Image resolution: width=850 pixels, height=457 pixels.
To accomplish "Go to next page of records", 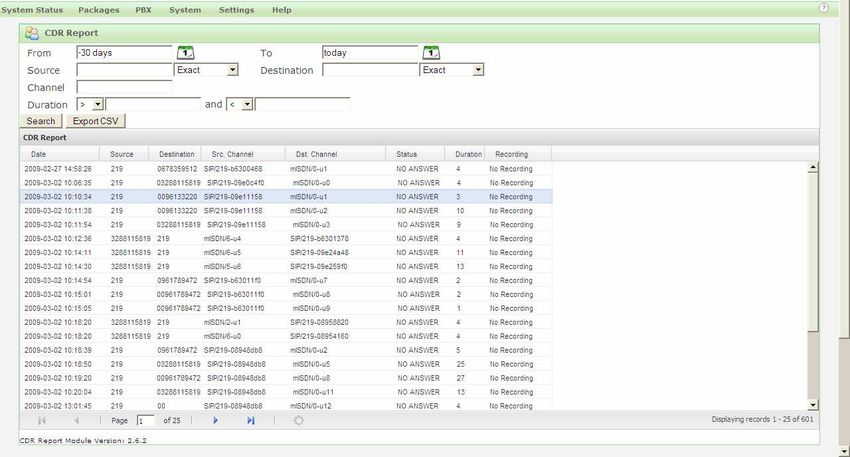I will [x=215, y=421].
